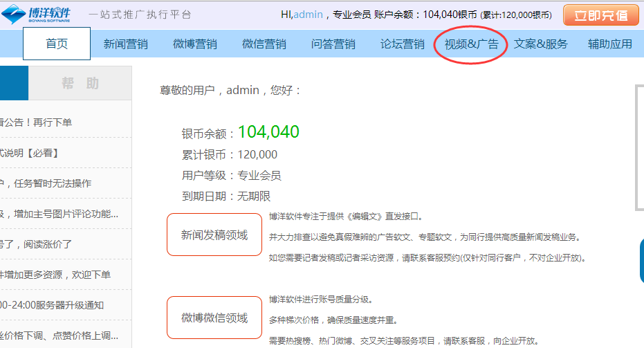Screen dimensions: 644x348
Task: Click the admin username link in header
Action: click(x=308, y=15)
